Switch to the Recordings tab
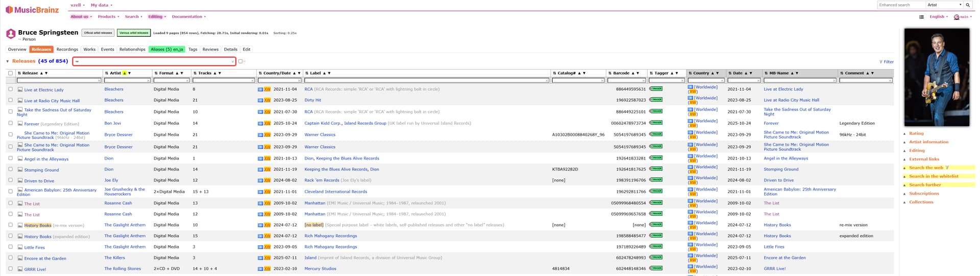The width and height of the screenshot is (980, 276). click(x=67, y=50)
